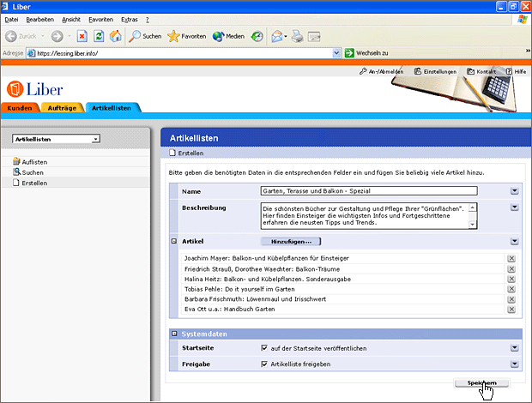Open the Kontakt link
Image resolution: width=532 pixels, height=403 pixels.
(481, 71)
